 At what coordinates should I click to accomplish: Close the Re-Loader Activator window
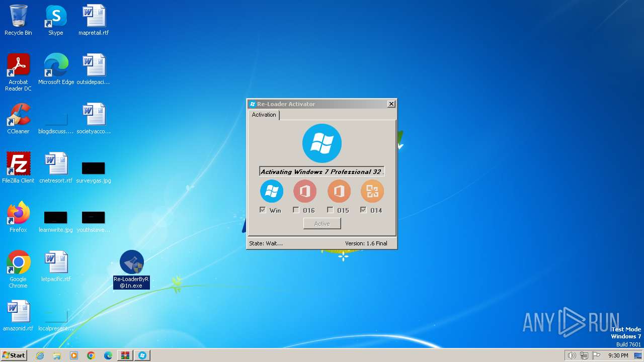click(x=391, y=104)
